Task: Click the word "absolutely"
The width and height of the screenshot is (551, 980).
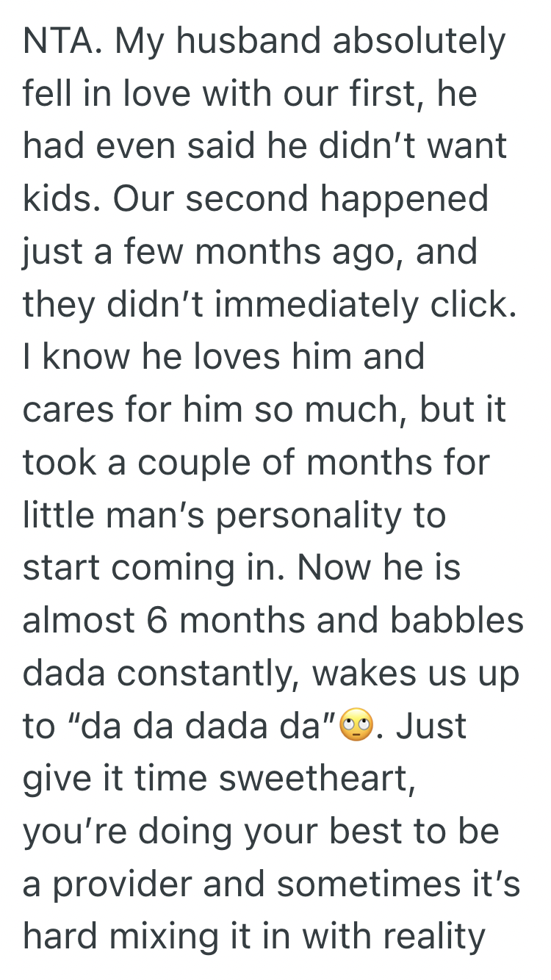Action: [419, 42]
